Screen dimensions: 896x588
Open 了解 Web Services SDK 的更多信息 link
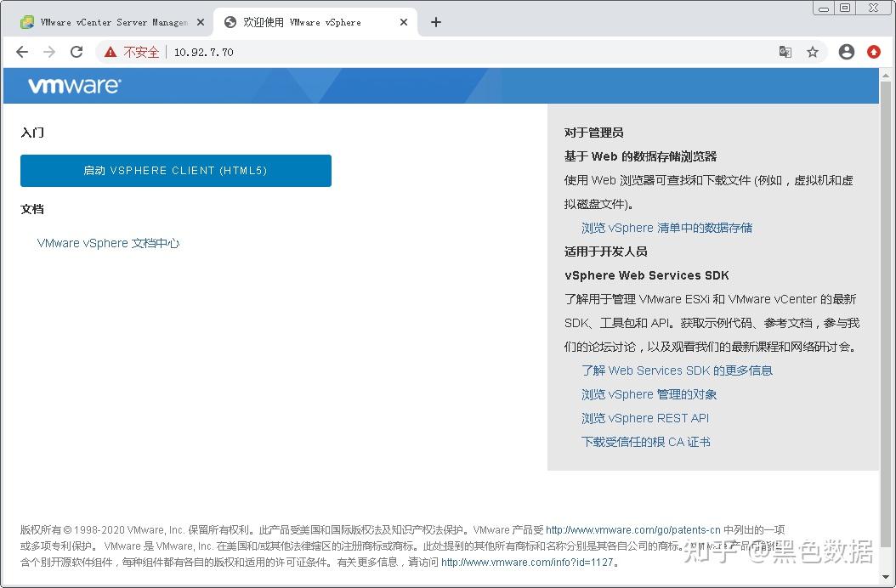point(678,370)
